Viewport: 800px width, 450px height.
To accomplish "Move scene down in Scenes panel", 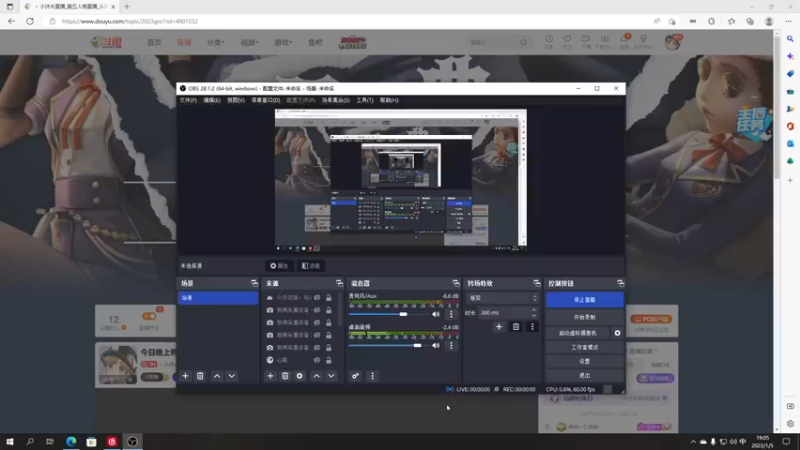I will [x=232, y=376].
